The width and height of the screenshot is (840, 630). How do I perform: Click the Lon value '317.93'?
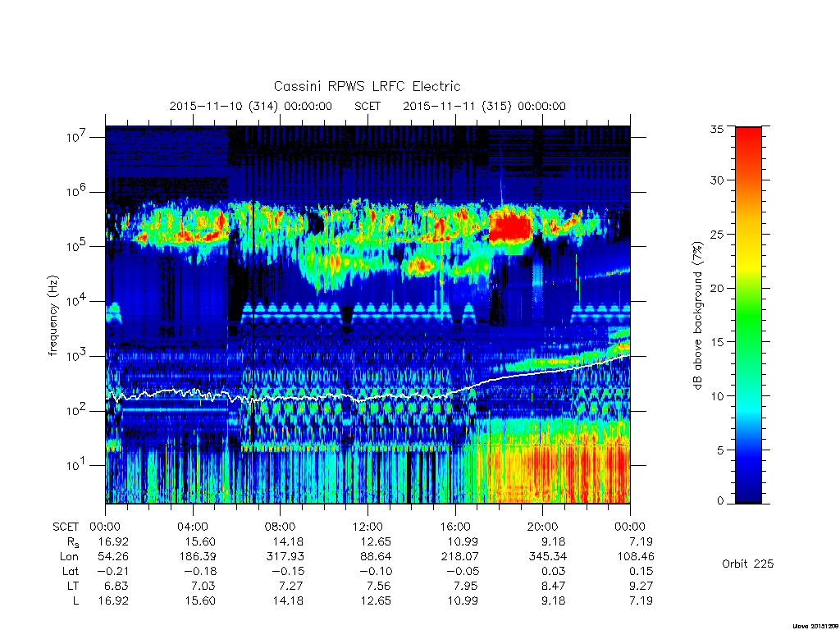285,557
